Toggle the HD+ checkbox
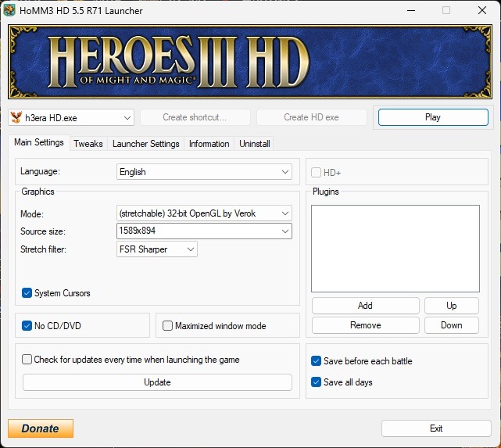The width and height of the screenshot is (501, 448). pyautogui.click(x=316, y=173)
